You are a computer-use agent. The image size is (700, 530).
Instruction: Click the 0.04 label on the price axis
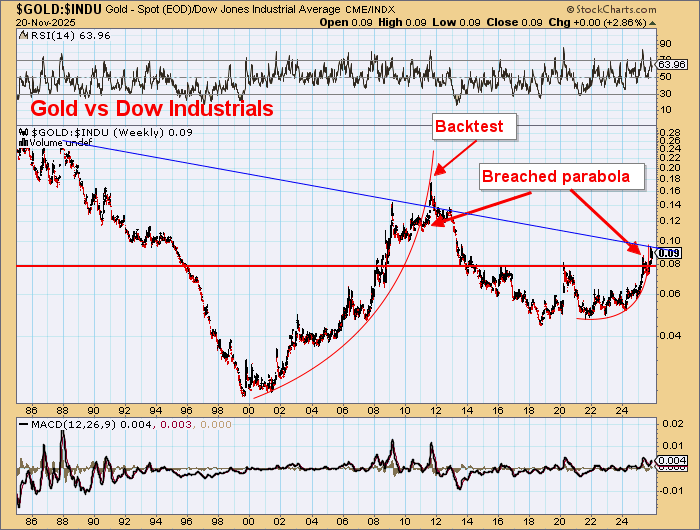(x=669, y=335)
